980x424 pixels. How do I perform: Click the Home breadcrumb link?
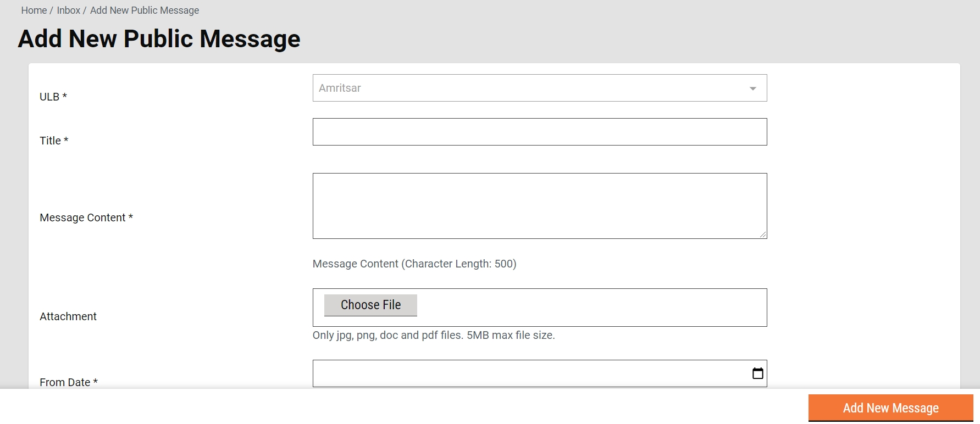pos(34,10)
